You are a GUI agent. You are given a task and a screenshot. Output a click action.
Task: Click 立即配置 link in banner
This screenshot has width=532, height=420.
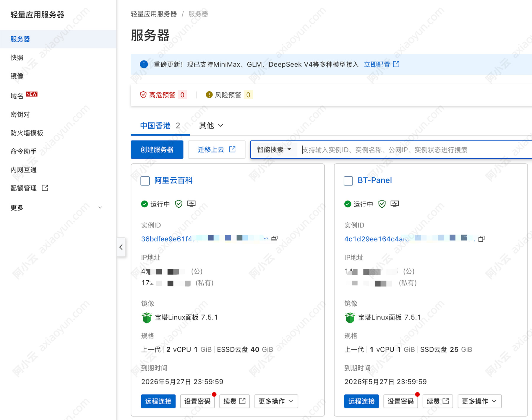pos(377,64)
